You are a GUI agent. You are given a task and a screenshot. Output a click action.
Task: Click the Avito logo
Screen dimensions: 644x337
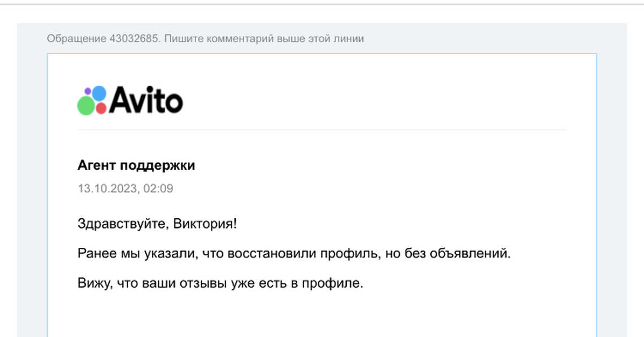pos(129,100)
